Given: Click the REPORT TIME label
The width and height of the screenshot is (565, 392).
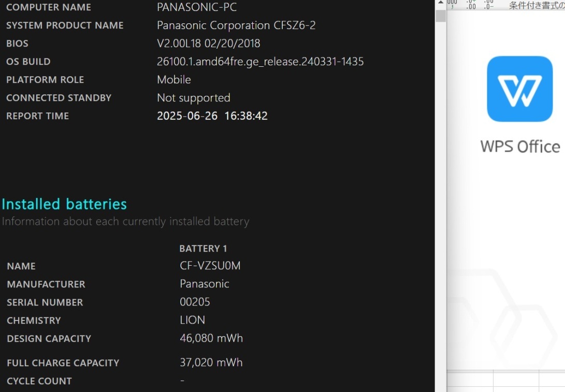Looking at the screenshot, I should (37, 116).
